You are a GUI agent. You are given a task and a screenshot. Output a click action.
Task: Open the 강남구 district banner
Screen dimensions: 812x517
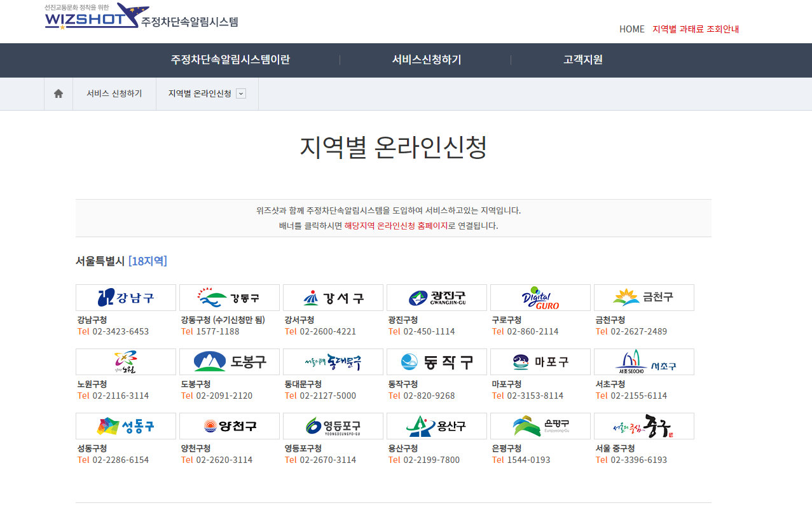[126, 298]
